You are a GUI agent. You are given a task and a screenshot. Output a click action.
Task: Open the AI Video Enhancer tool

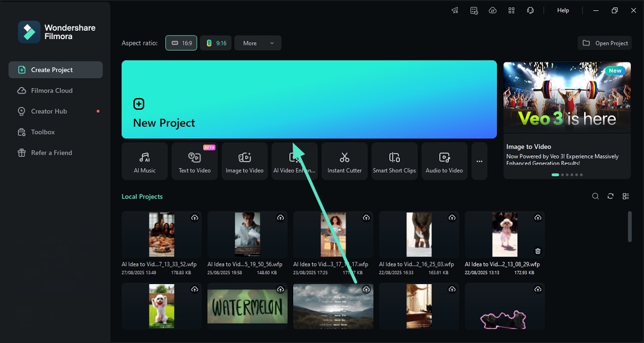click(x=294, y=161)
